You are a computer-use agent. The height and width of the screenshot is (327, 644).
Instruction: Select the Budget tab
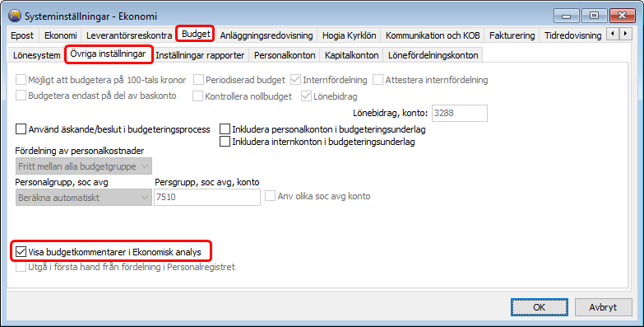(x=196, y=34)
